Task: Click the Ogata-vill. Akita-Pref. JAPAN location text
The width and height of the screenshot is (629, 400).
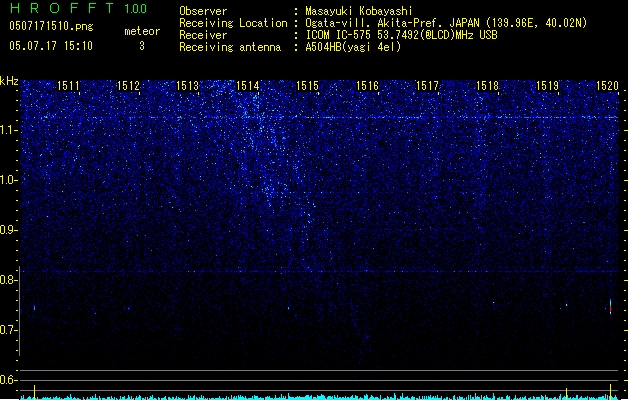Action: [x=446, y=23]
